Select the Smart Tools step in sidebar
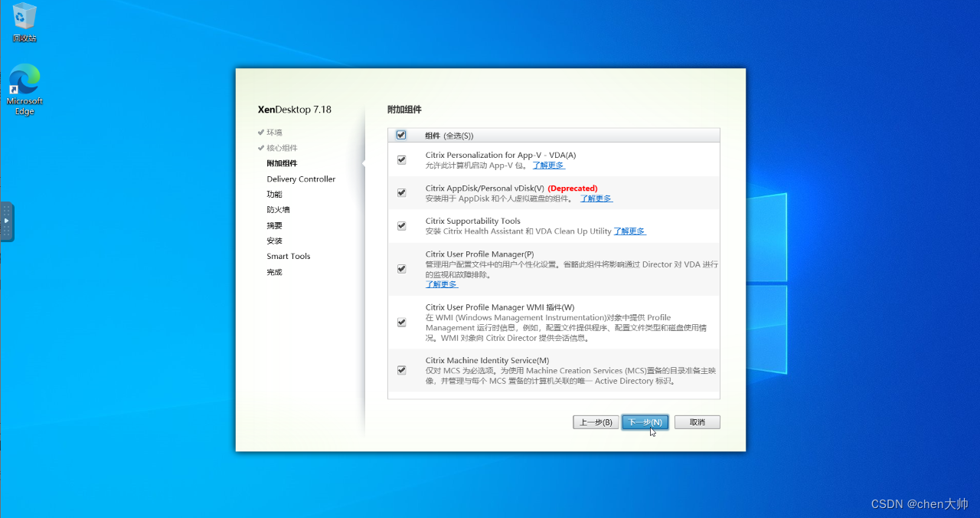The width and height of the screenshot is (980, 518). (x=289, y=256)
